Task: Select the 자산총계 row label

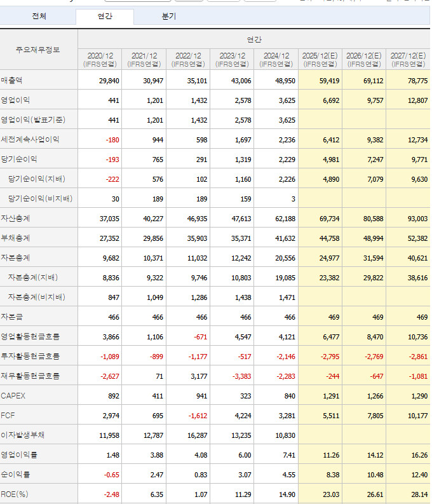Action: (x=15, y=218)
